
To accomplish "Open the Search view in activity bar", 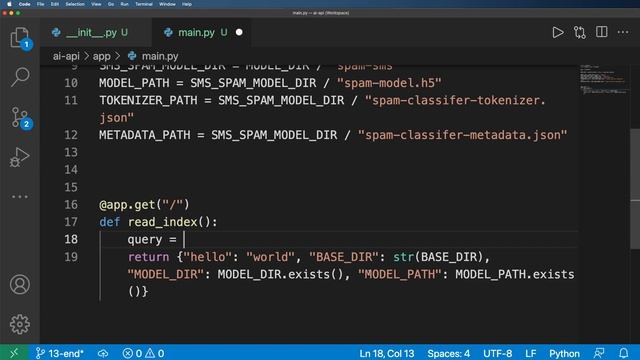I will [x=20, y=76].
